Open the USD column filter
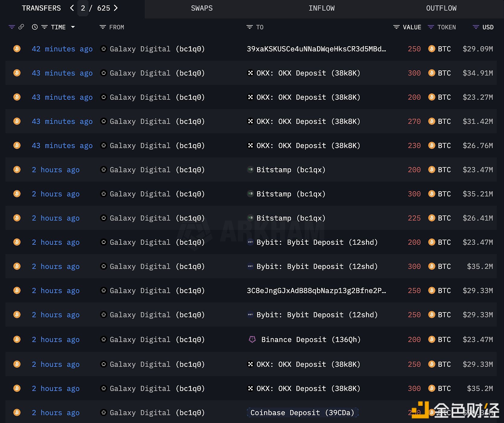Image resolution: width=504 pixels, height=423 pixels. pyautogui.click(x=476, y=27)
